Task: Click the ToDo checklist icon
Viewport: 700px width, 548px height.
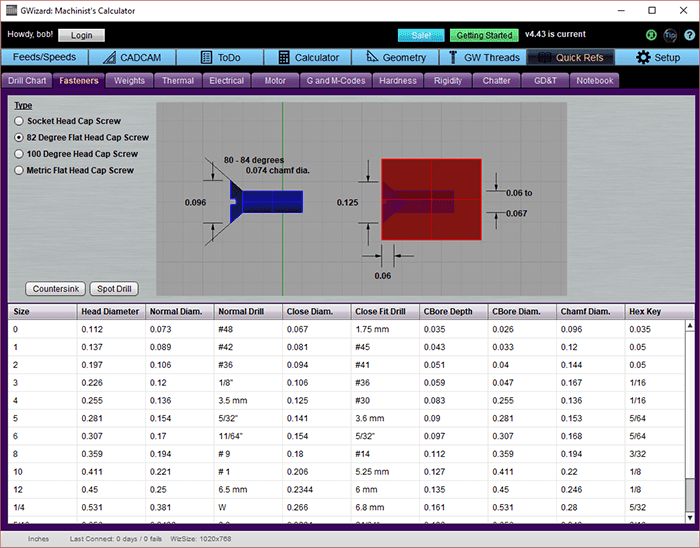Action: click(206, 58)
